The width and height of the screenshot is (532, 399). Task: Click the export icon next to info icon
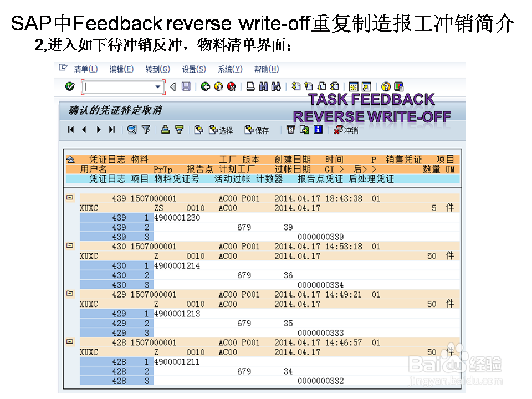304,130
